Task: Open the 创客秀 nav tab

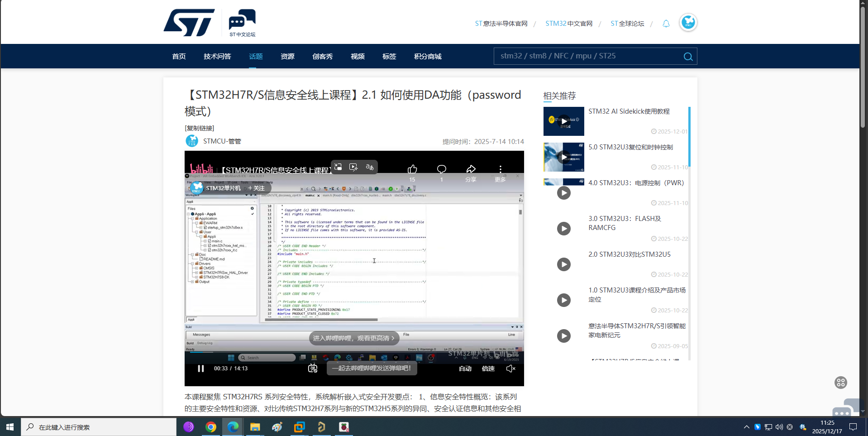Action: coord(323,56)
